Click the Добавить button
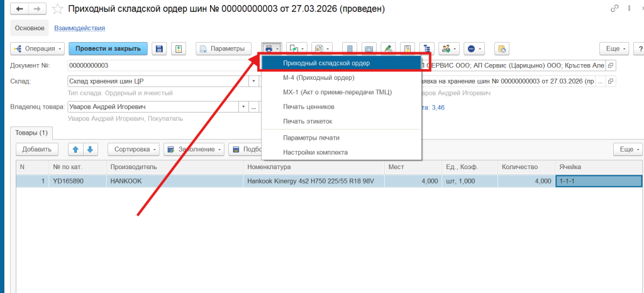This screenshot has height=293, width=644. [x=37, y=150]
